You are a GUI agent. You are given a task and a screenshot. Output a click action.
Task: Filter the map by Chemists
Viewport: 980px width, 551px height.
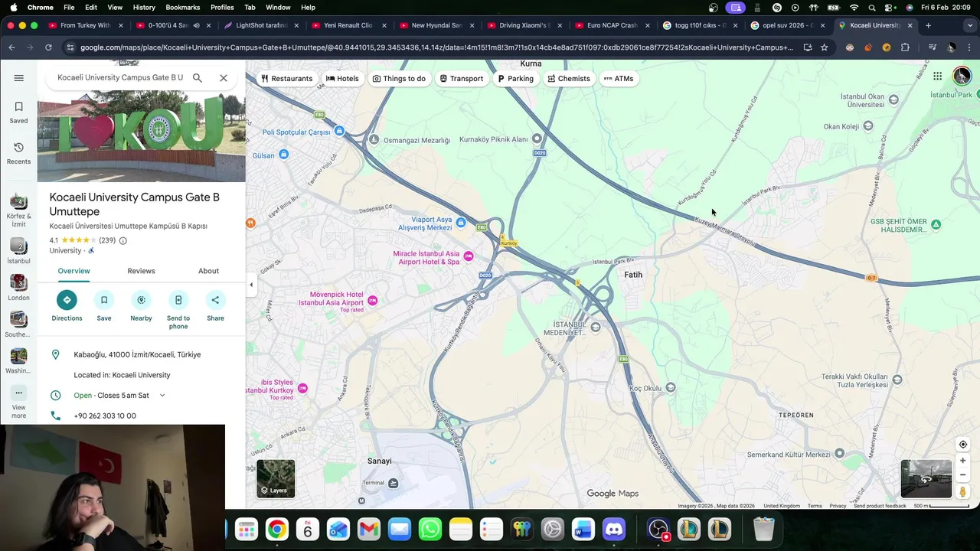click(569, 78)
